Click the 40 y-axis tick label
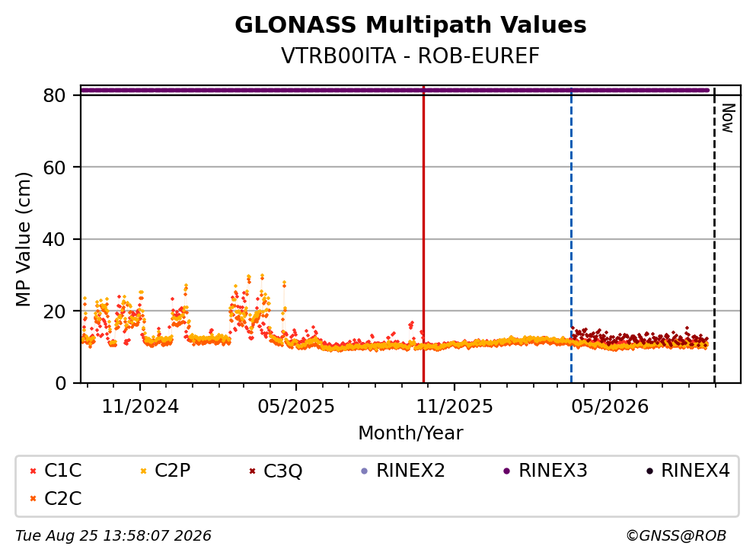Viewport: 756px width, 559px height. click(55, 239)
